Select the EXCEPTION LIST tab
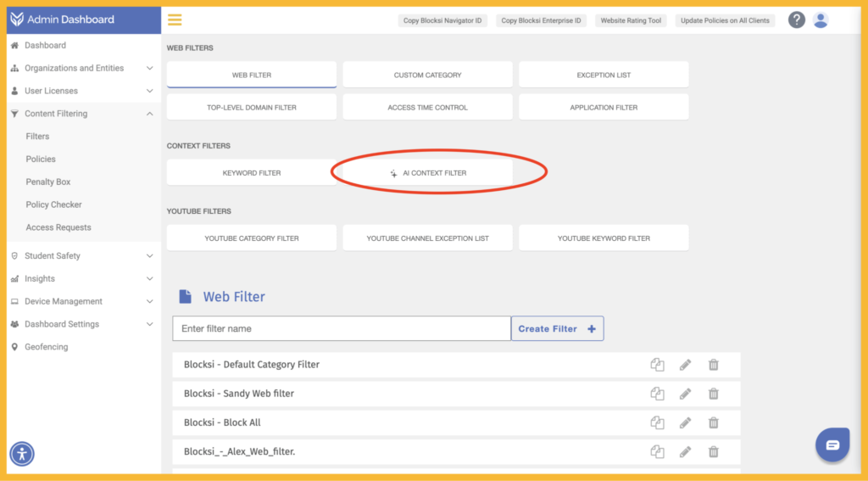Screen dimensions: 868x481 pyautogui.click(x=604, y=75)
